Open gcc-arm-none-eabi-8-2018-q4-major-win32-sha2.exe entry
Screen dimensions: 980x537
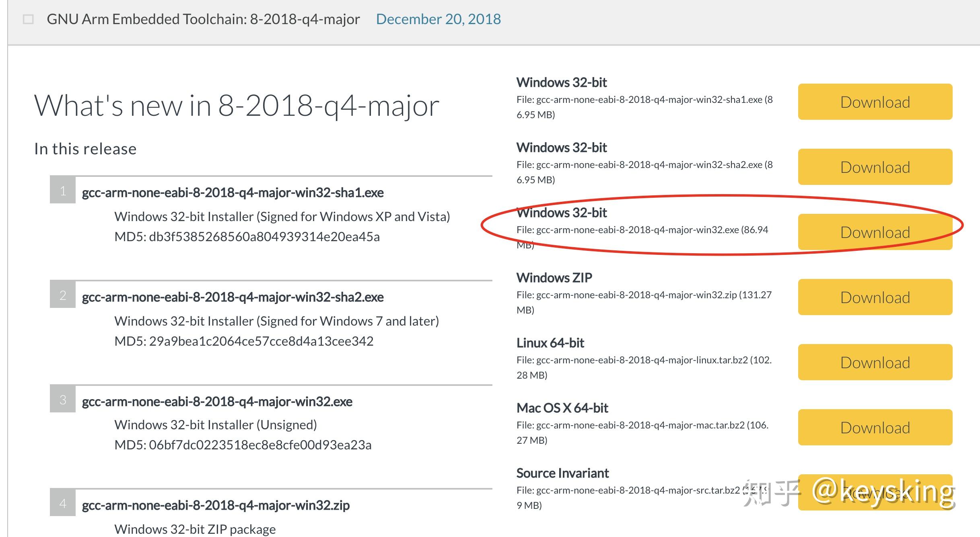click(233, 297)
